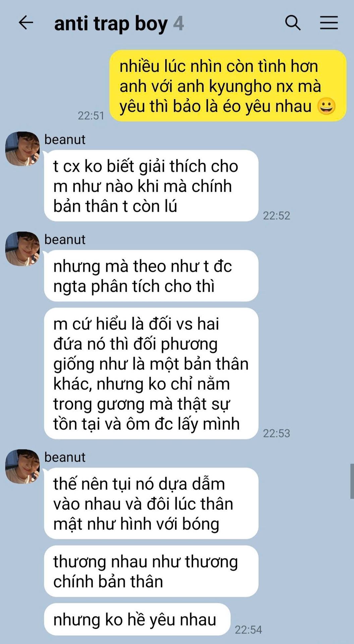Tap beanut's avatar next to 'thế nên tụi nó' message
The image size is (354, 644).
tap(22, 466)
